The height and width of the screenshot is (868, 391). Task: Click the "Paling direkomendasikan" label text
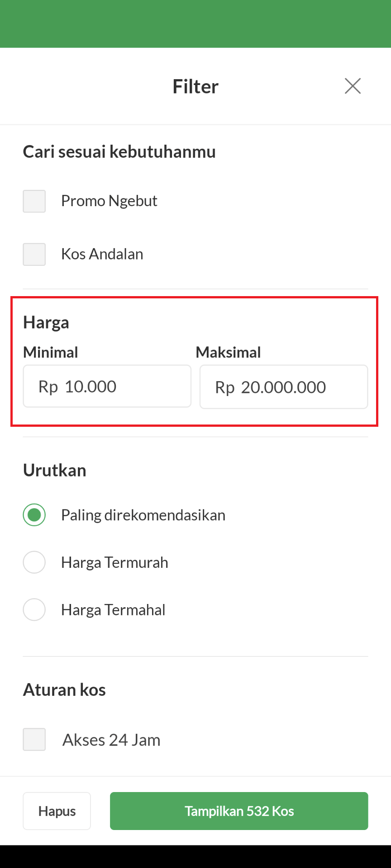(143, 515)
